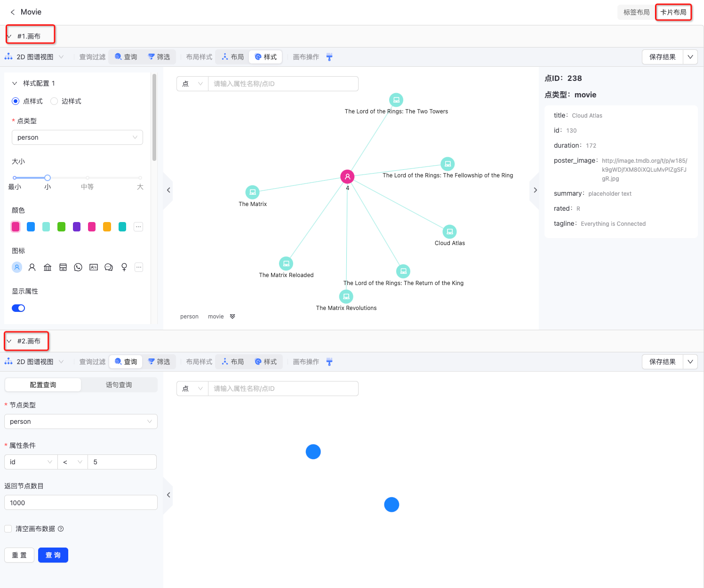The image size is (704, 588).
Task: Expand the legend double-chevron icon
Action: coord(232,317)
